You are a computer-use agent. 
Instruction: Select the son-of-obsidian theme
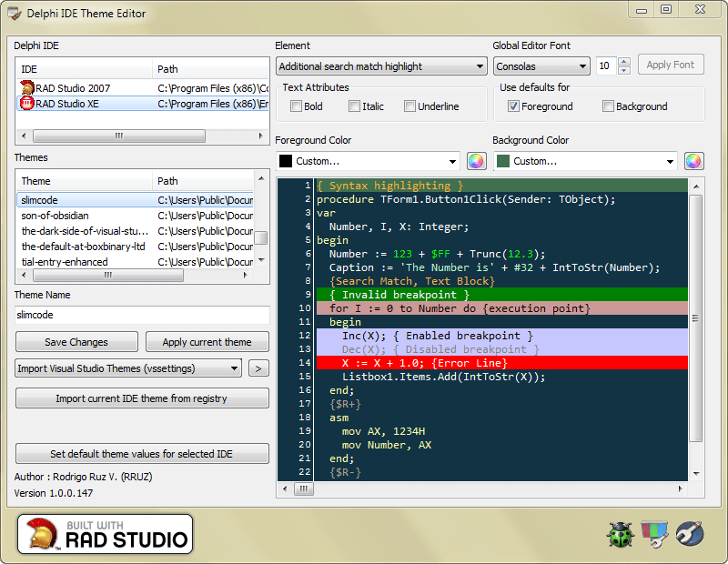tap(135, 216)
